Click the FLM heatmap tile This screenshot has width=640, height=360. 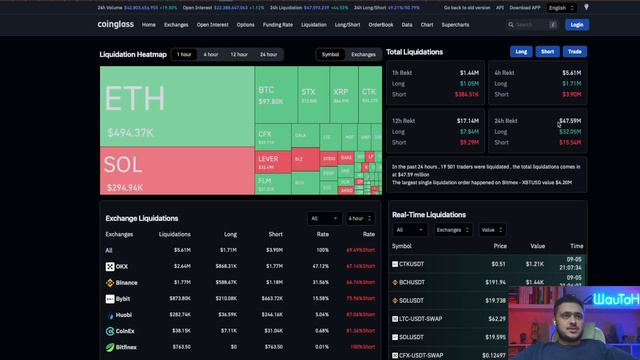273,184
